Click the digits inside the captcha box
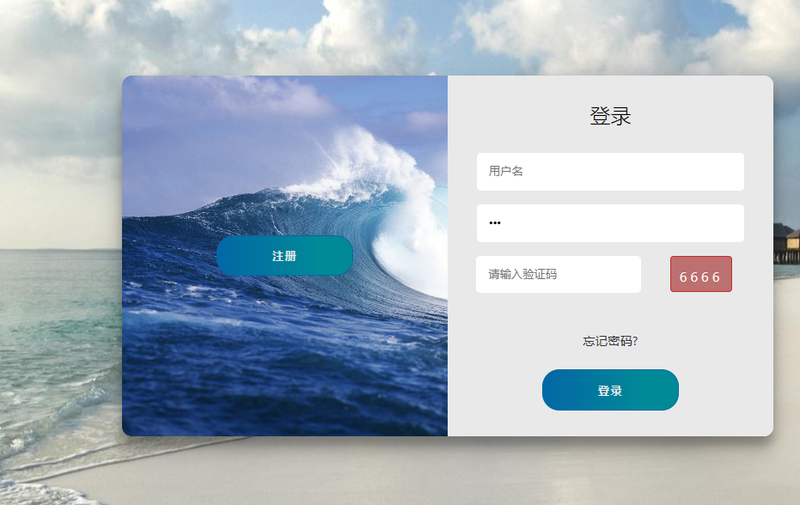Image resolution: width=800 pixels, height=505 pixels. (x=699, y=277)
